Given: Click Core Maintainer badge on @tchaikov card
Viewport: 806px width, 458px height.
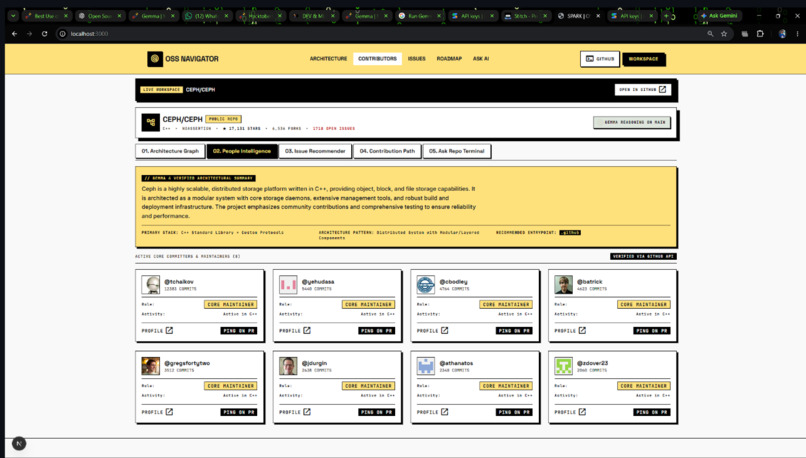Looking at the screenshot, I should click(x=230, y=304).
